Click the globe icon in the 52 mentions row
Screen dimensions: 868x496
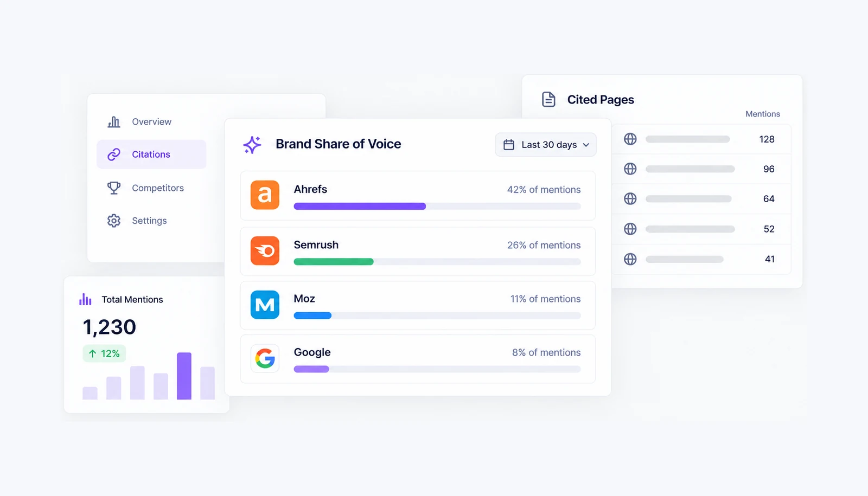point(630,229)
